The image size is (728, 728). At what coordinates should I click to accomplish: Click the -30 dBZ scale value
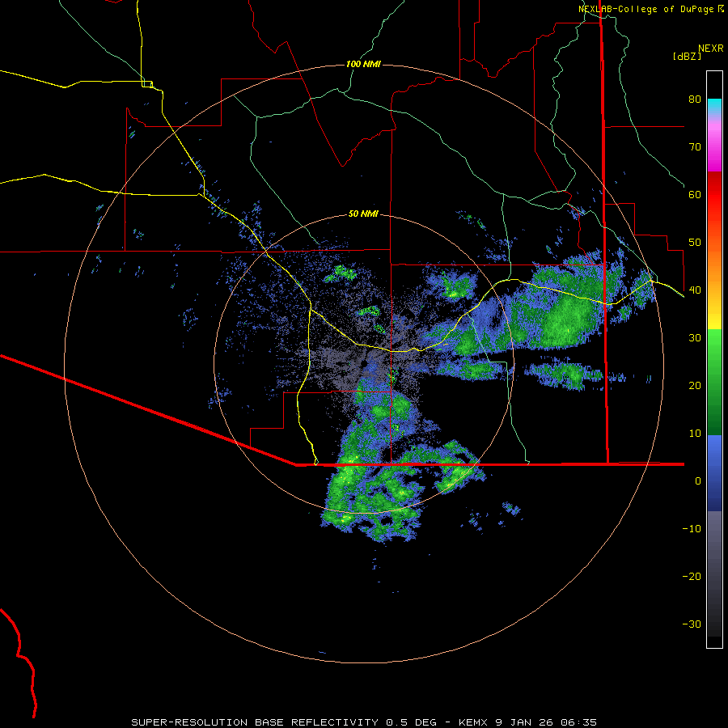692,624
